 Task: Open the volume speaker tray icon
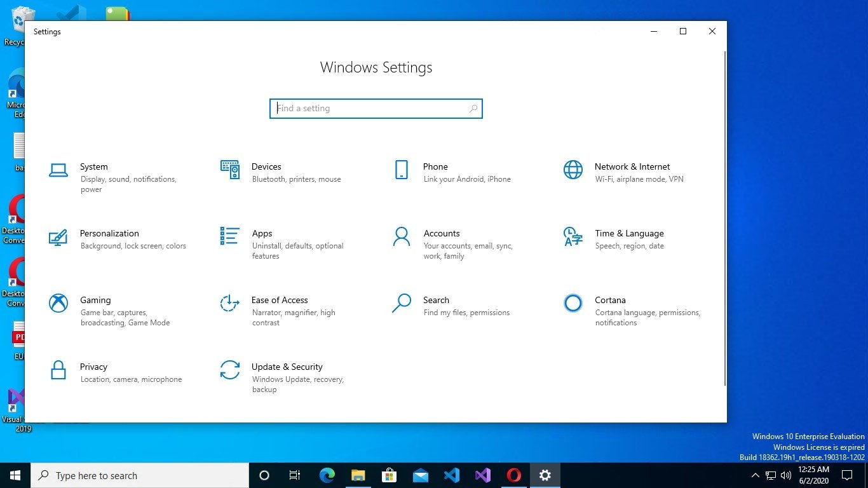(786, 475)
